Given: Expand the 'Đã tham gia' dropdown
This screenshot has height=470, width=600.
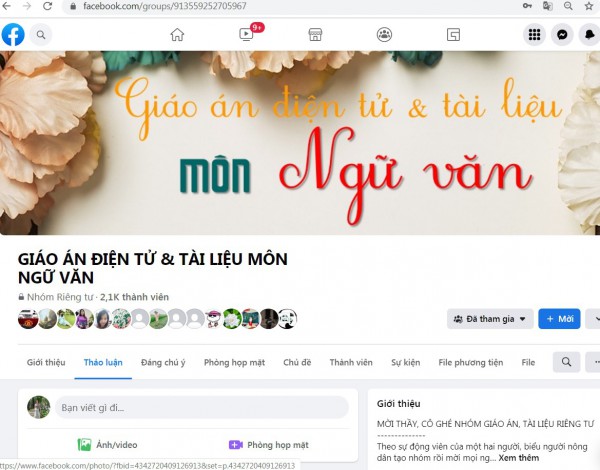Looking at the screenshot, I should tap(490, 319).
